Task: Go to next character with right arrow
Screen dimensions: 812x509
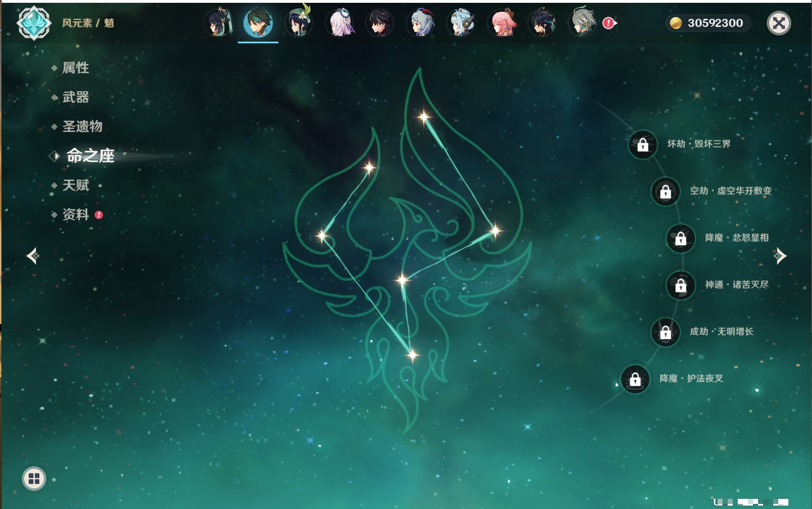Action: pyautogui.click(x=780, y=256)
